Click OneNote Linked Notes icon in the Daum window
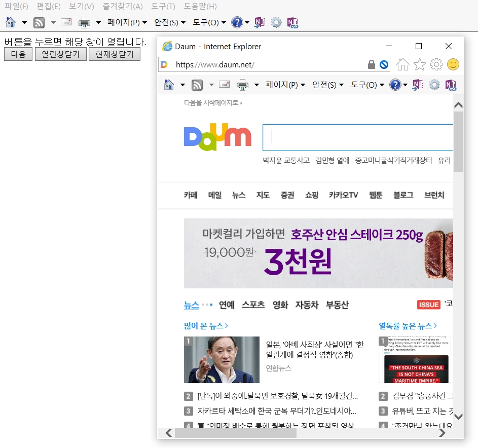The width and height of the screenshot is (478, 448). point(451,85)
